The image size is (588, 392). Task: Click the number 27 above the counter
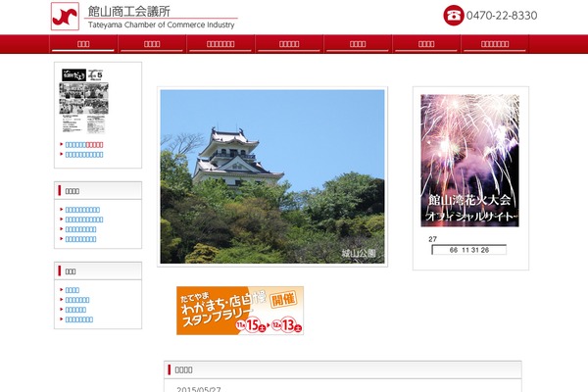click(x=433, y=239)
